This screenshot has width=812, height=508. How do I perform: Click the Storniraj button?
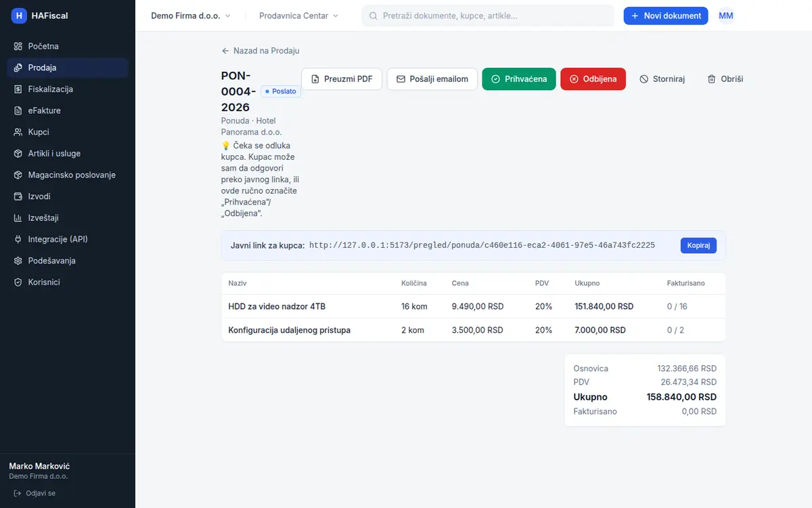(x=662, y=79)
